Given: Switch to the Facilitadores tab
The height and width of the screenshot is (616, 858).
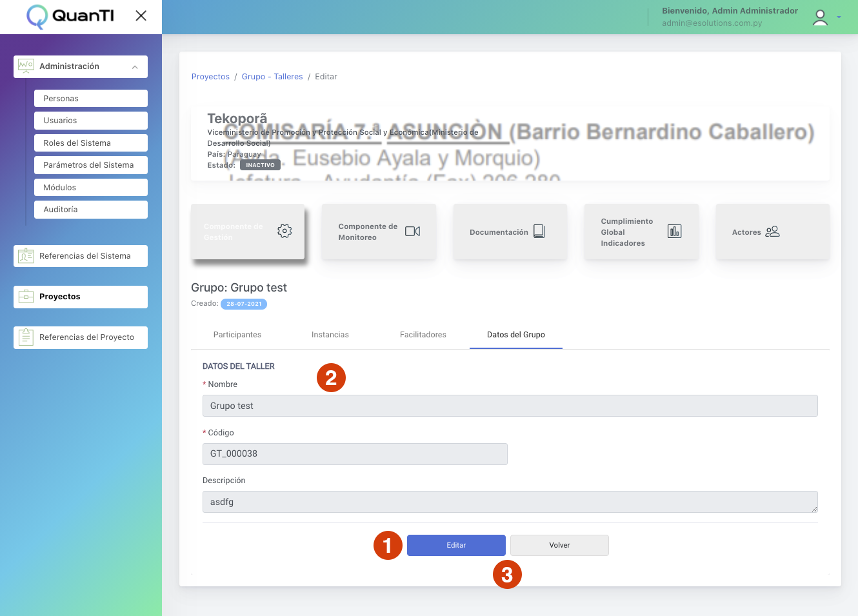Looking at the screenshot, I should coord(423,335).
